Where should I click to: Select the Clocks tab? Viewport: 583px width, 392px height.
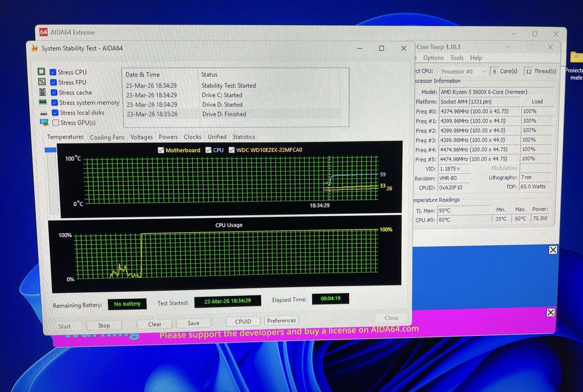coord(192,137)
